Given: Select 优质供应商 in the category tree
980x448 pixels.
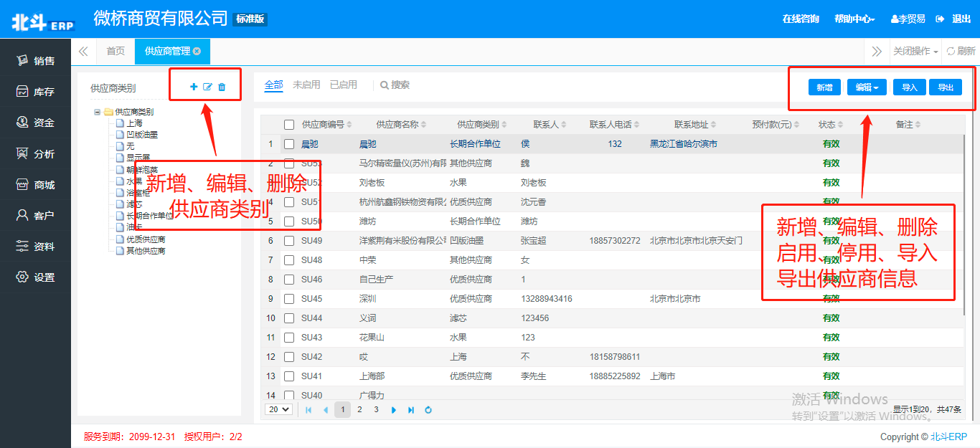Looking at the screenshot, I should coord(146,239).
